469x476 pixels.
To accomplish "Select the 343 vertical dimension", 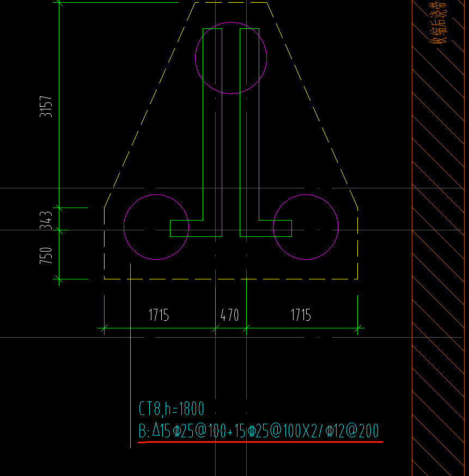I will coord(46,221).
